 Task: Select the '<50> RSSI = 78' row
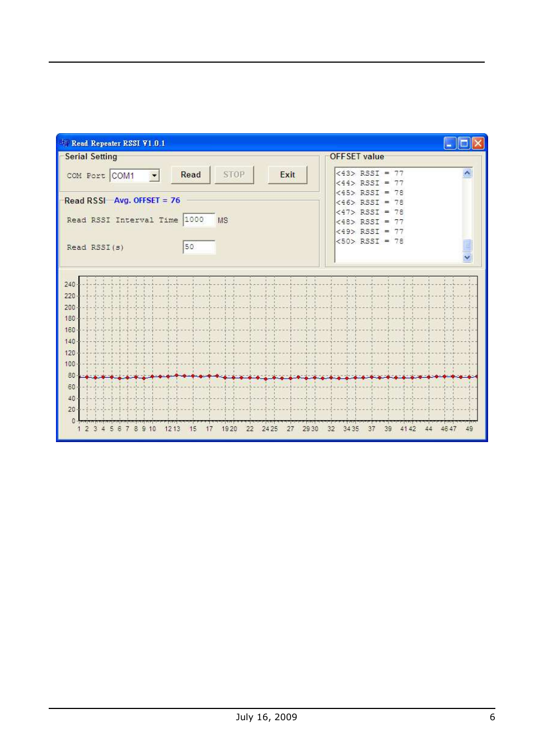tap(369, 241)
